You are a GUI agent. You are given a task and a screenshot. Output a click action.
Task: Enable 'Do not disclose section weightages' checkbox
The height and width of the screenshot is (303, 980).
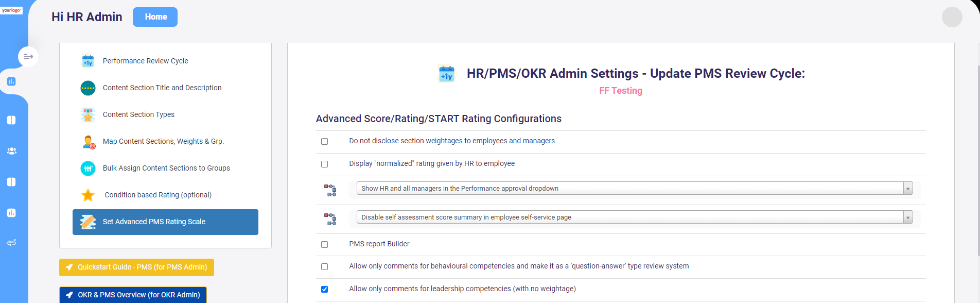[324, 141]
